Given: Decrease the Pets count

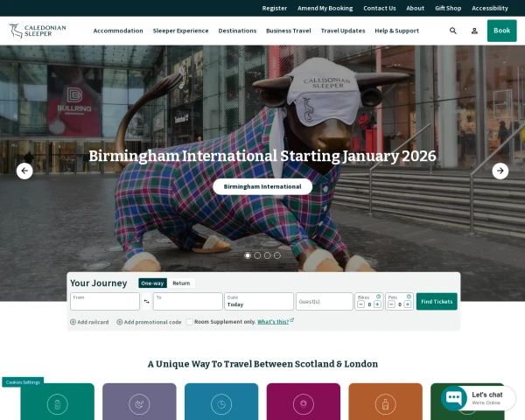Looking at the screenshot, I should tap(391, 304).
